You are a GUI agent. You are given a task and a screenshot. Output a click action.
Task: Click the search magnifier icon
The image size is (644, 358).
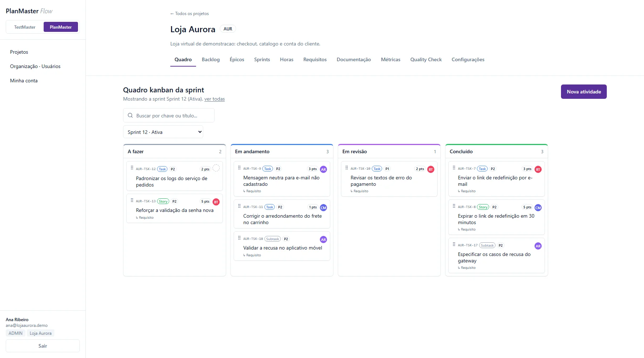point(130,115)
